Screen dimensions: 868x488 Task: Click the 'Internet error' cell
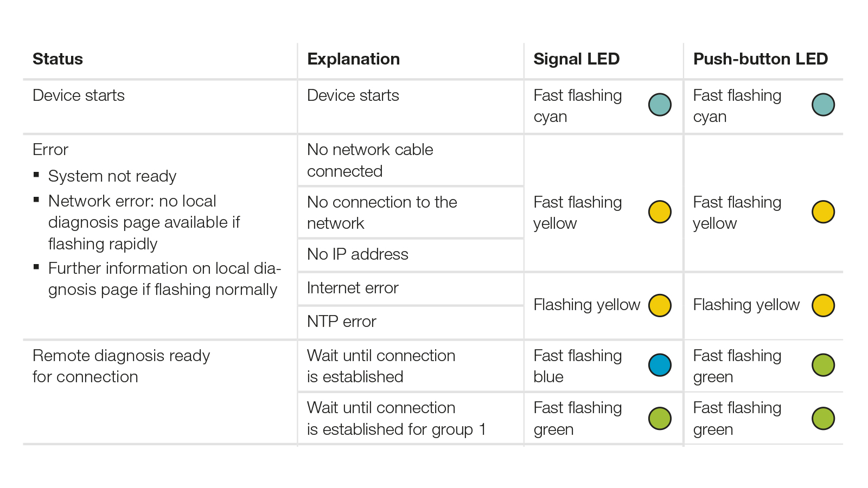[x=410, y=288]
